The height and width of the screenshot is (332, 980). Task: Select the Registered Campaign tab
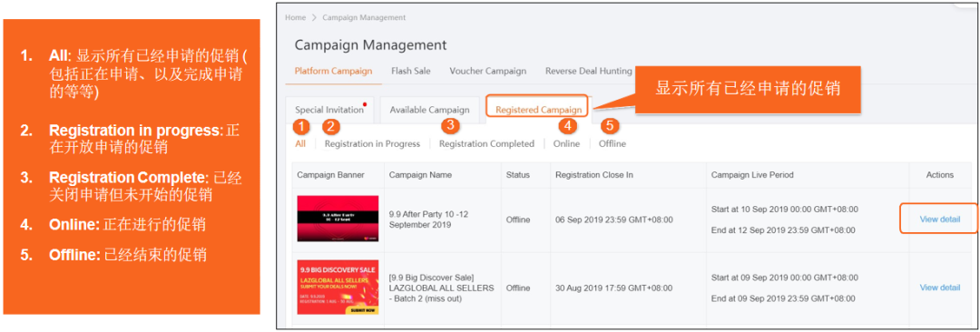pyautogui.click(x=538, y=110)
